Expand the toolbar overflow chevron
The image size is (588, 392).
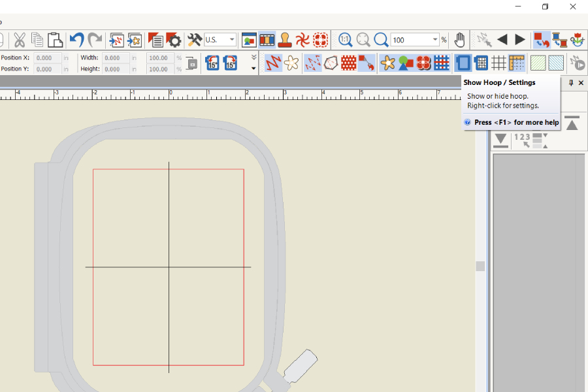253,58
